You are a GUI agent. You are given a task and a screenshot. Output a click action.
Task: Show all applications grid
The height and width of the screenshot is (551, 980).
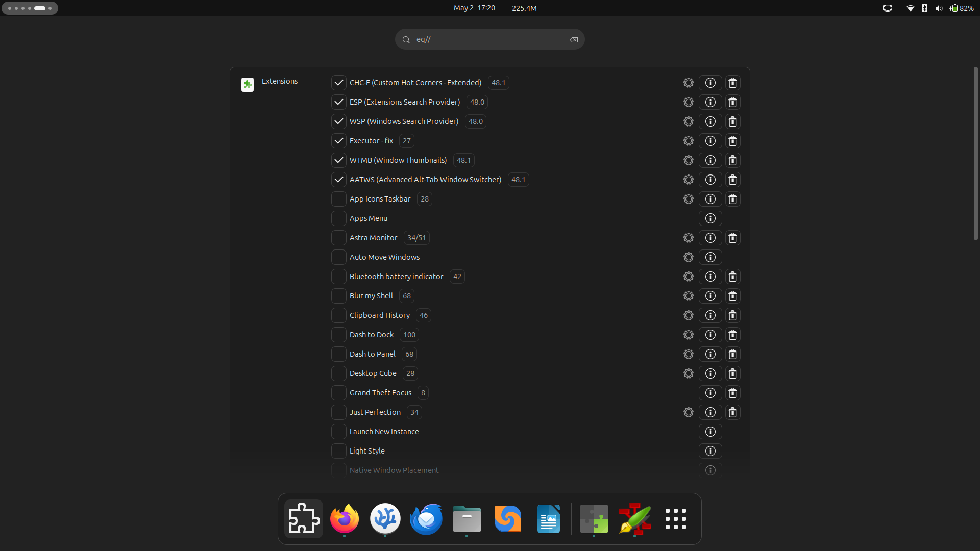point(676,519)
